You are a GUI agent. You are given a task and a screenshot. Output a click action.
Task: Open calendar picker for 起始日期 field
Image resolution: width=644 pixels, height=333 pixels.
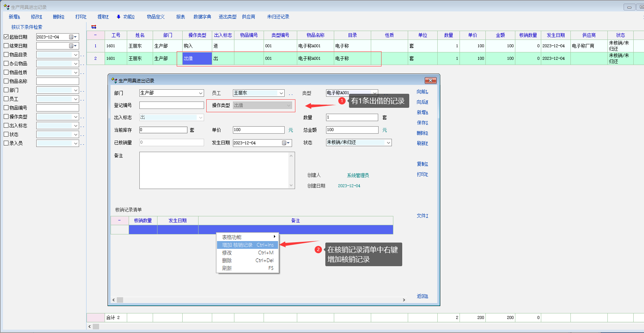[73, 37]
